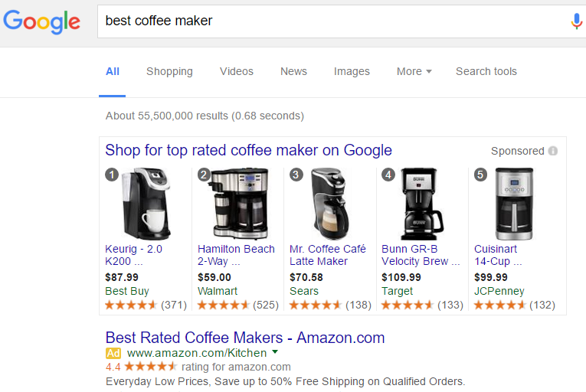Click the Bunn GR-B coffee maker image
Screen dimensions: 586x392
coord(422,204)
